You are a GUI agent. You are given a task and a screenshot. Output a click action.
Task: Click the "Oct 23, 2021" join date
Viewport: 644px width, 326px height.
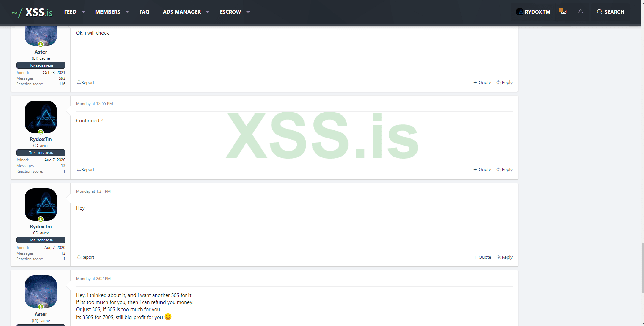(54, 73)
